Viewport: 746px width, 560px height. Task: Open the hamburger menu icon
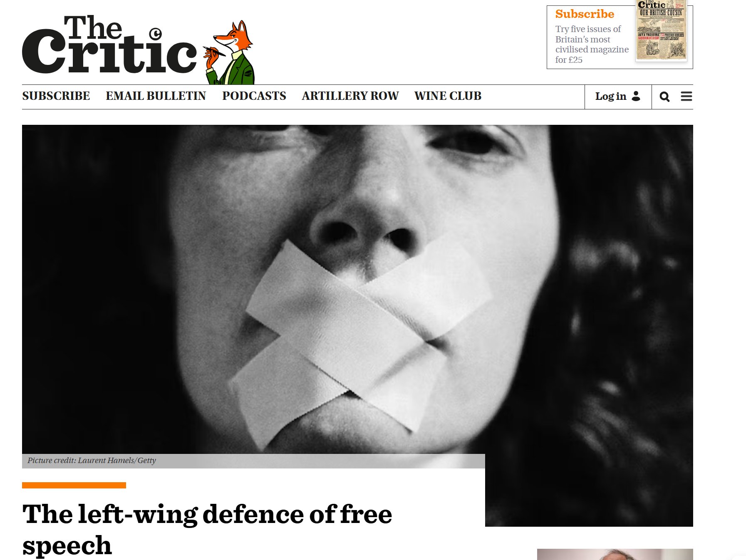click(686, 97)
